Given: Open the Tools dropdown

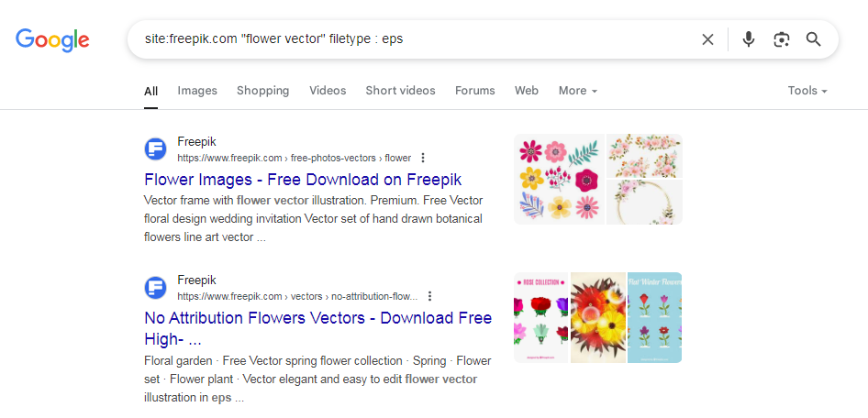Looking at the screenshot, I should tap(807, 91).
